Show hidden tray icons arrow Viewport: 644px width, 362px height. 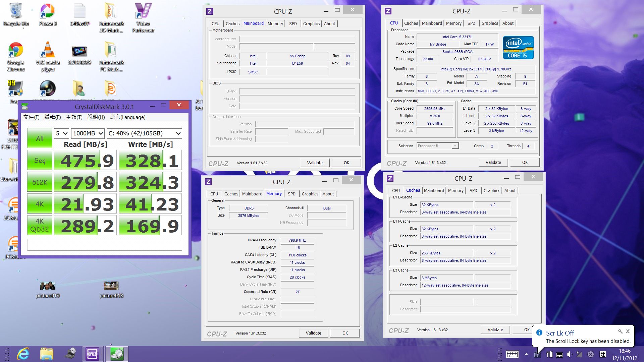point(526,354)
